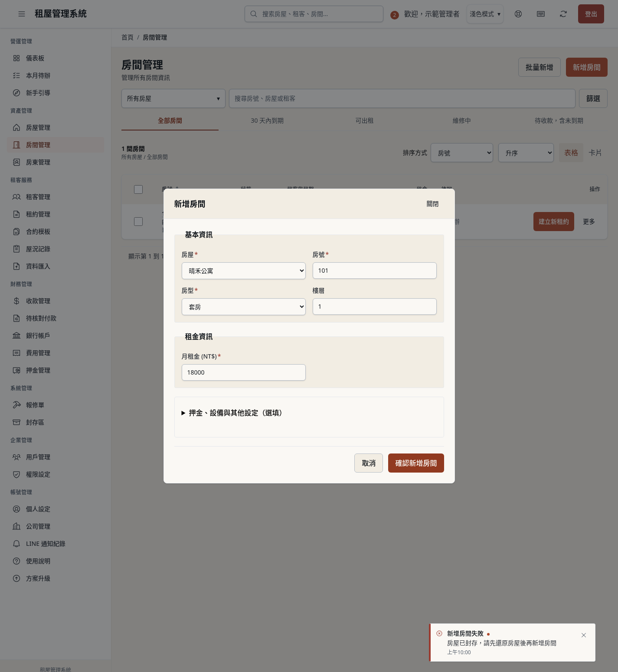Click the help lifebuoy icon in header
This screenshot has height=672, width=618.
(518, 14)
